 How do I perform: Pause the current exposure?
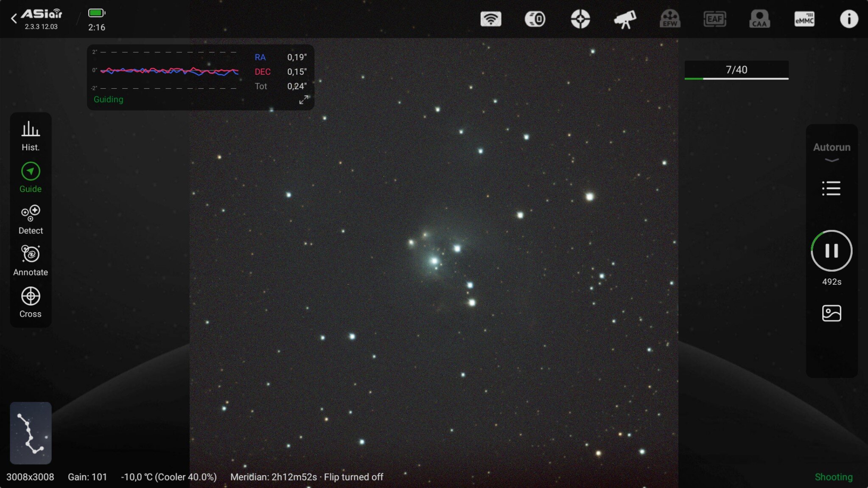pyautogui.click(x=832, y=251)
